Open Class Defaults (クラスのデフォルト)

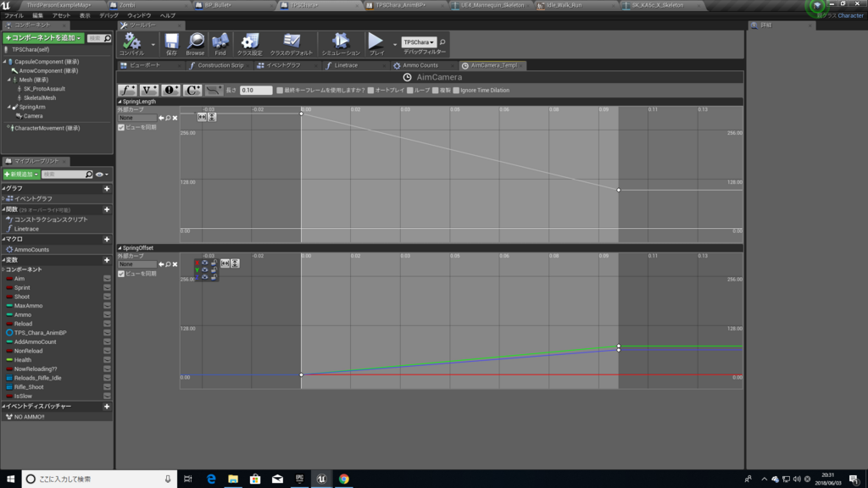tap(292, 44)
